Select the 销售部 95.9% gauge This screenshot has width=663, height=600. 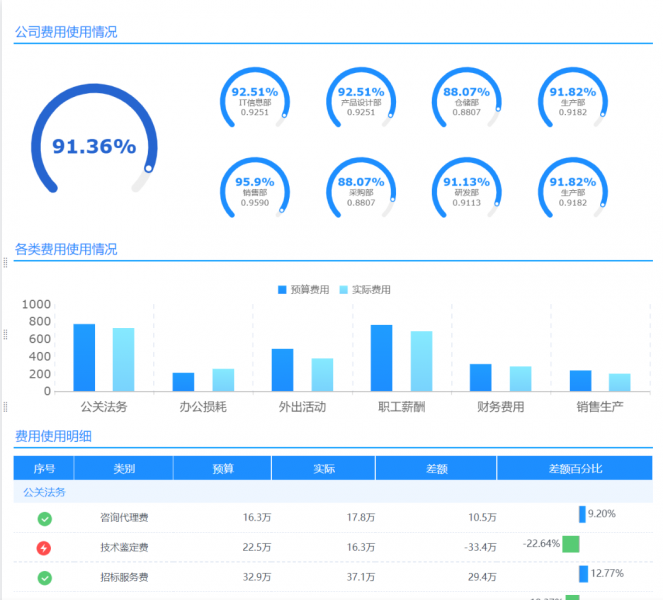(x=255, y=189)
